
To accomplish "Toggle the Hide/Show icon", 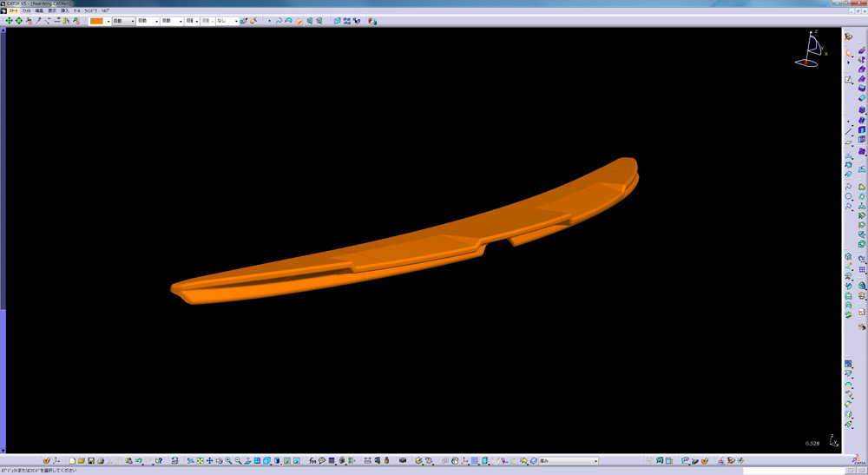I will point(286,460).
